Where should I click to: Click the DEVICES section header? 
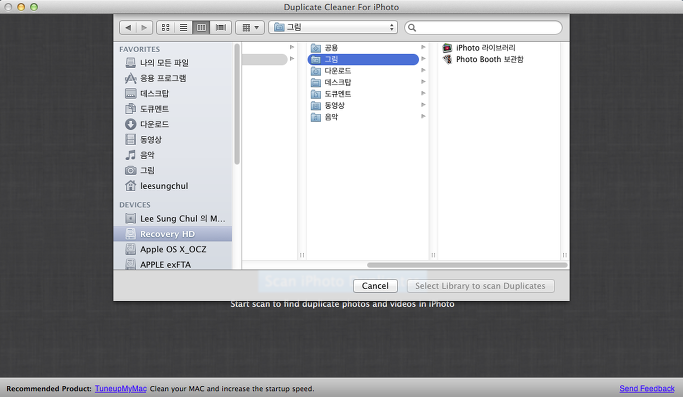(135, 205)
